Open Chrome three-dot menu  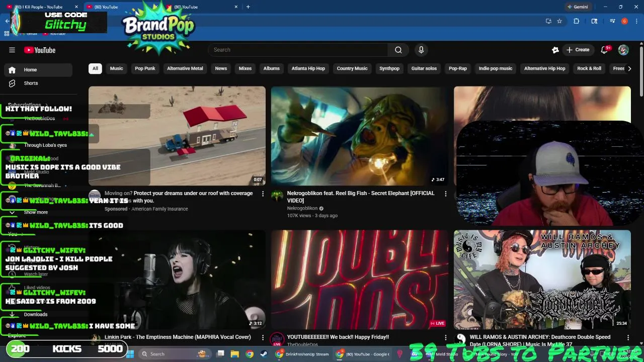(637, 21)
